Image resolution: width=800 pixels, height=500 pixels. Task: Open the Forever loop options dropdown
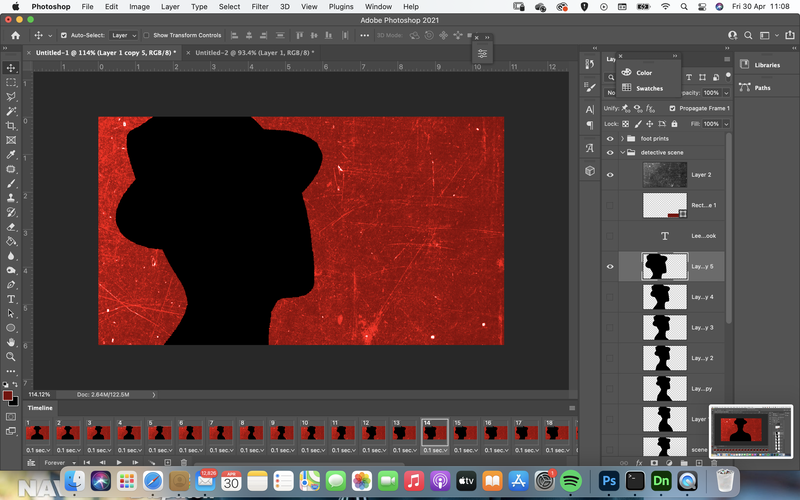tap(60, 463)
